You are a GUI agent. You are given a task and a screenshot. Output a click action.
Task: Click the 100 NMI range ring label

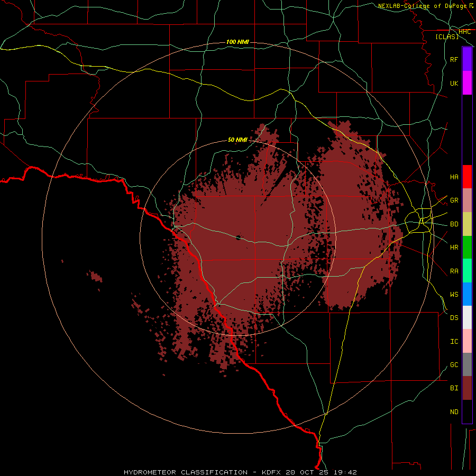click(x=237, y=42)
